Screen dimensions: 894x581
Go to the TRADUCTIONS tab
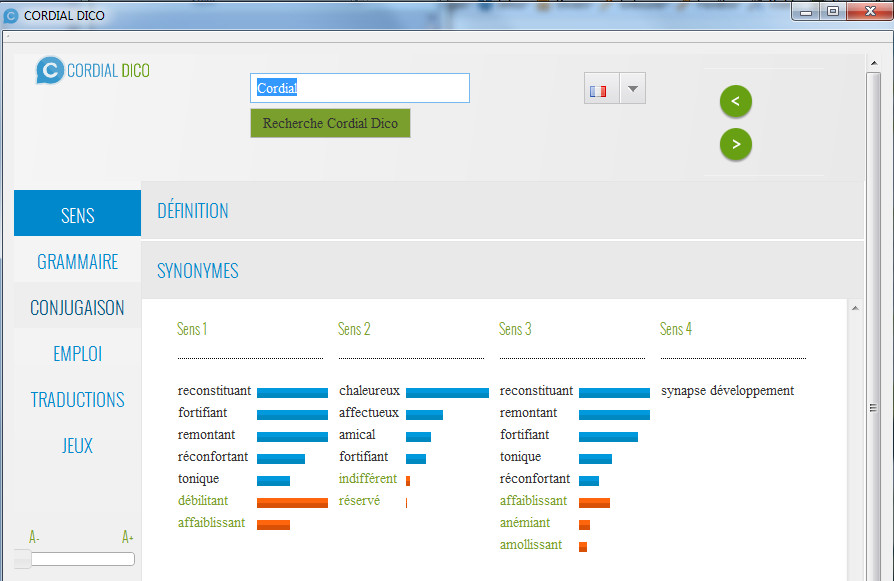pyautogui.click(x=78, y=400)
